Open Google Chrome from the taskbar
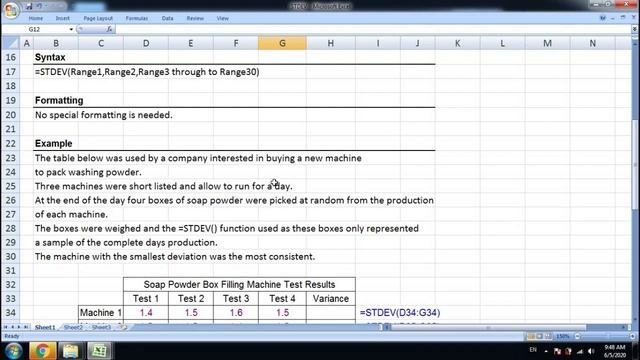This screenshot has height=360, width=640. click(x=42, y=351)
